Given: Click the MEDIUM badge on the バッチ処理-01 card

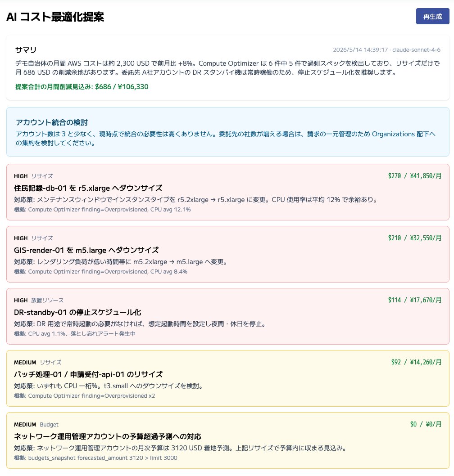Looking at the screenshot, I should (25, 363).
